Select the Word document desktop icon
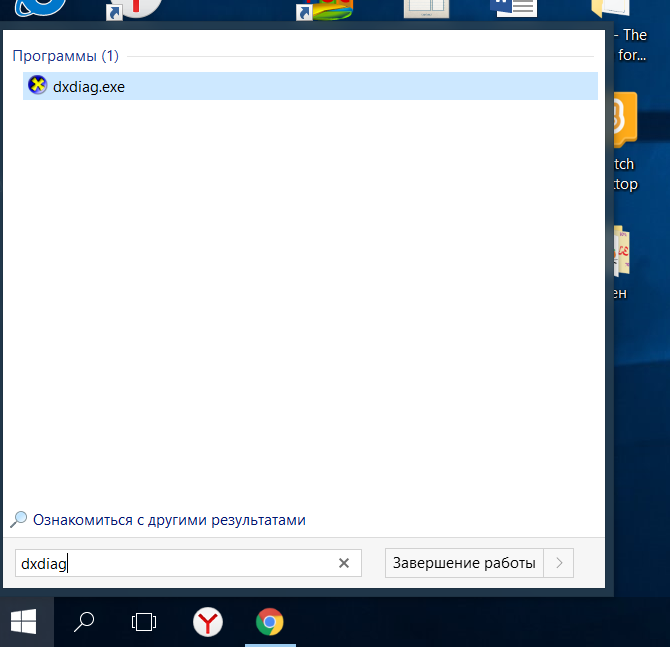Viewport: 670px width, 647px height. pyautogui.click(x=514, y=9)
